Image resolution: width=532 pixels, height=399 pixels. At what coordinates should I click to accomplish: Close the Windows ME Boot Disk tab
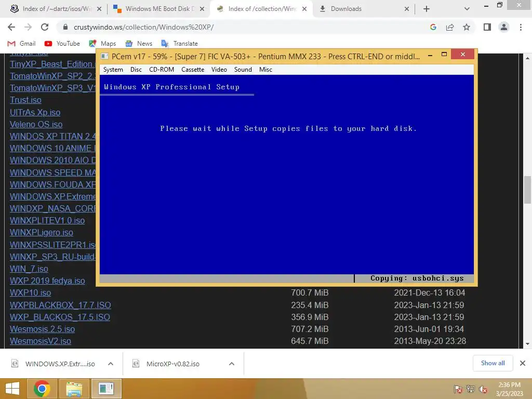pyautogui.click(x=202, y=9)
